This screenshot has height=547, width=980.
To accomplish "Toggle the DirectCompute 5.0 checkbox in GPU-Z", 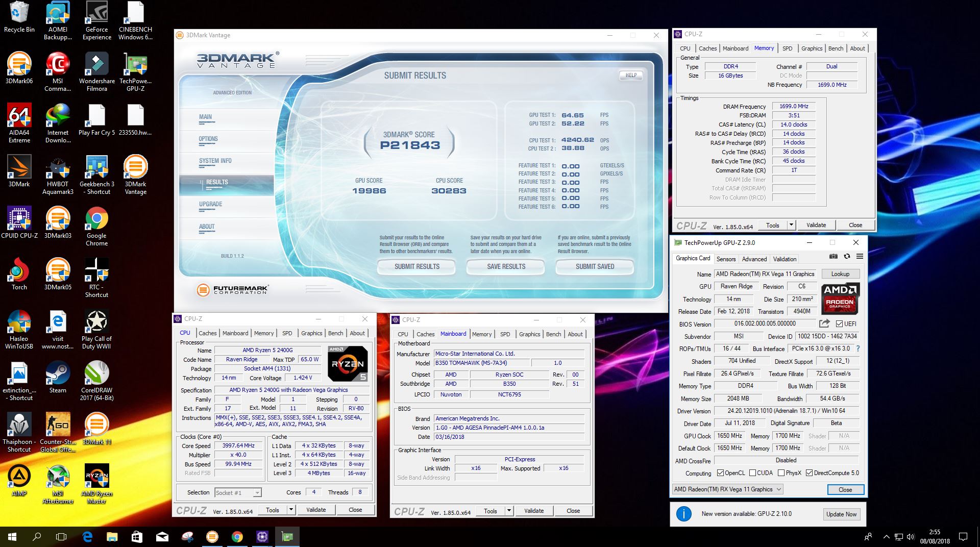I will pos(809,473).
